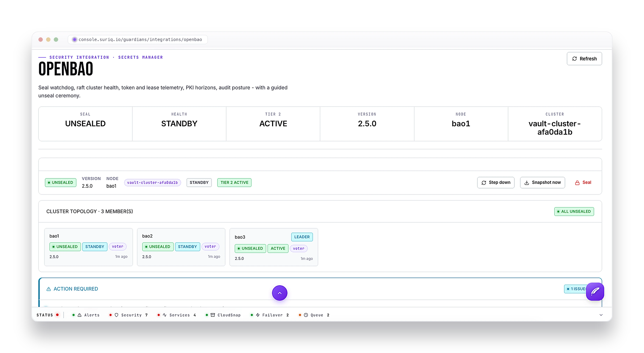Click the purple scroll-up chevron button
This screenshot has height=353, width=644.
click(280, 293)
